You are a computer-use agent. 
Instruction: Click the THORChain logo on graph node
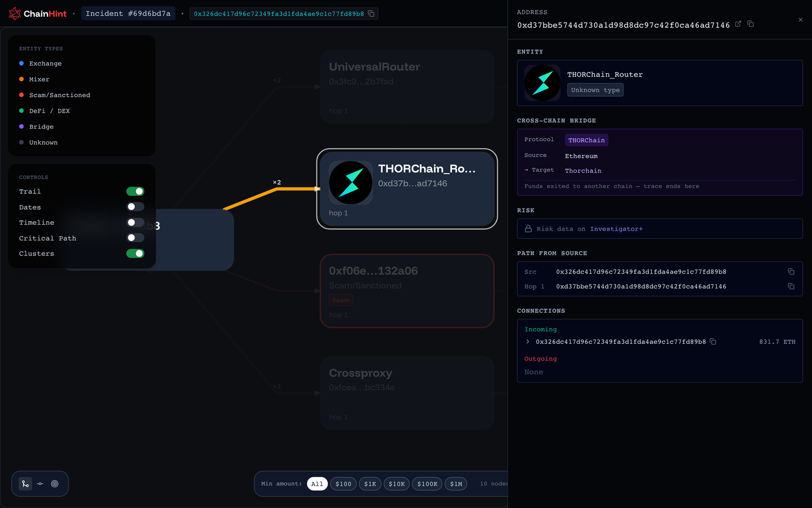tap(350, 183)
